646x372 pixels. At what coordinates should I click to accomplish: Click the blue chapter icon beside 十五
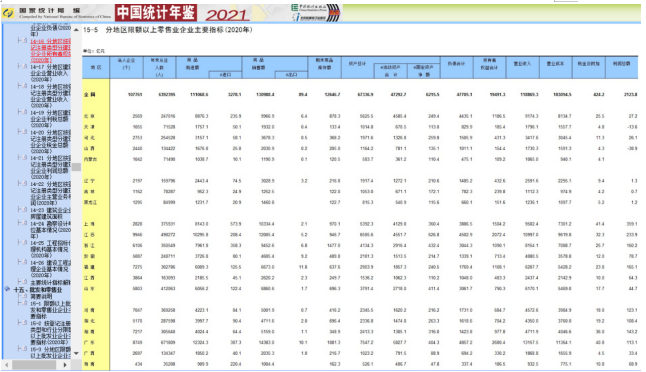pyautogui.click(x=7, y=289)
